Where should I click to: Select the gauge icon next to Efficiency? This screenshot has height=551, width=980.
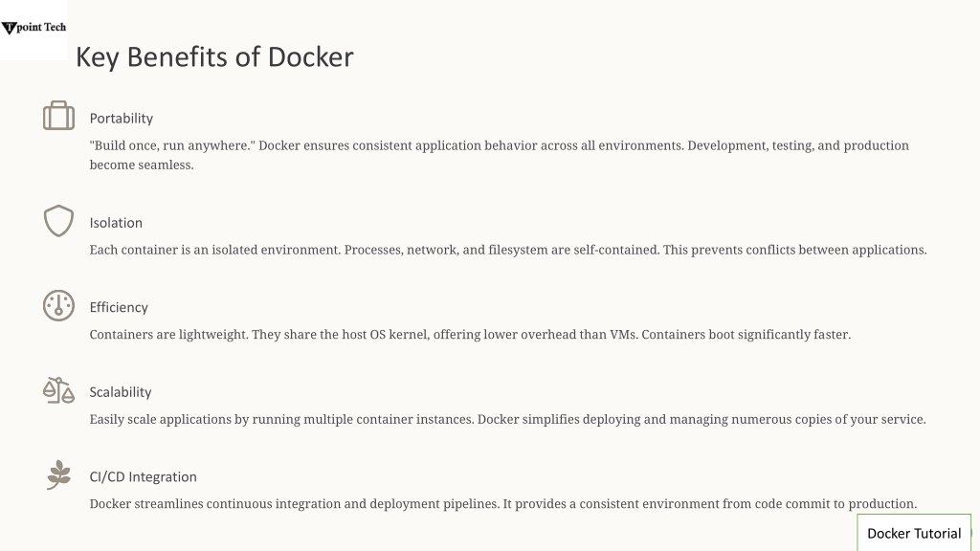tap(58, 305)
